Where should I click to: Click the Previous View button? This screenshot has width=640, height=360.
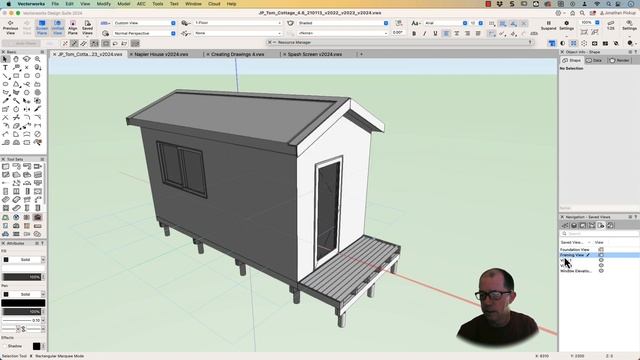pos(10,27)
